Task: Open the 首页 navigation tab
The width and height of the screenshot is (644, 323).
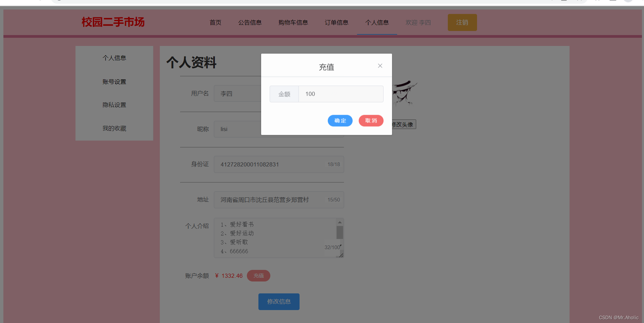Action: [x=215, y=22]
